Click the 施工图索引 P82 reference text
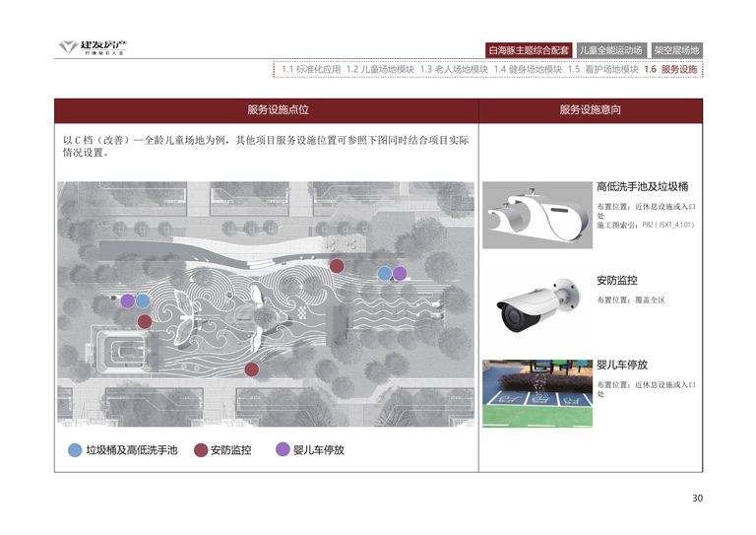Image resolution: width=756 pixels, height=535 pixels. (646, 225)
